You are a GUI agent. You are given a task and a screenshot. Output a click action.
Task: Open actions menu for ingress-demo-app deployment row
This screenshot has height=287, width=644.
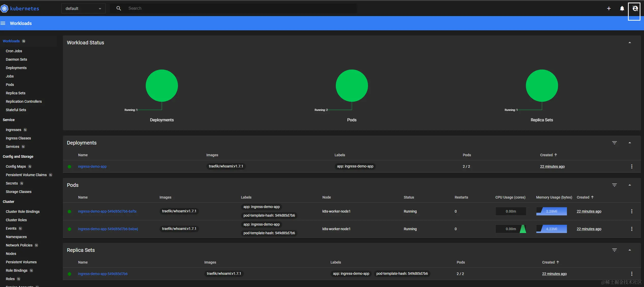(x=632, y=166)
